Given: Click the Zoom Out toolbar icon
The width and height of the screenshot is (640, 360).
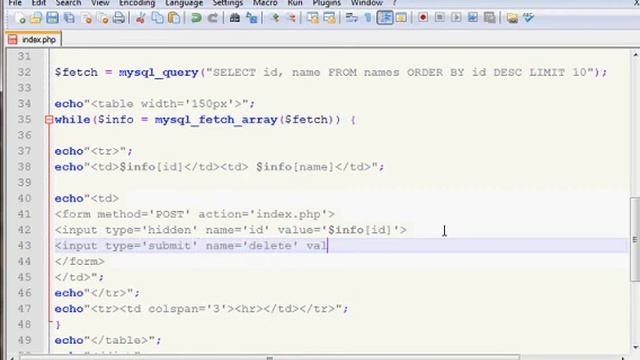Looking at the screenshot, I should 291,18.
